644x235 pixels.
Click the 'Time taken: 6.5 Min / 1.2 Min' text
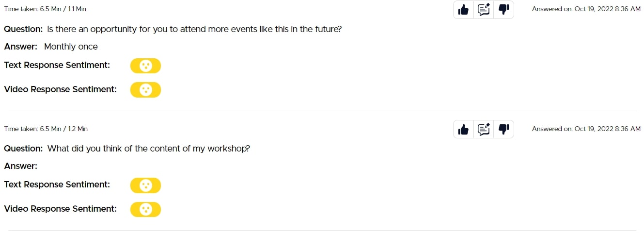46,129
